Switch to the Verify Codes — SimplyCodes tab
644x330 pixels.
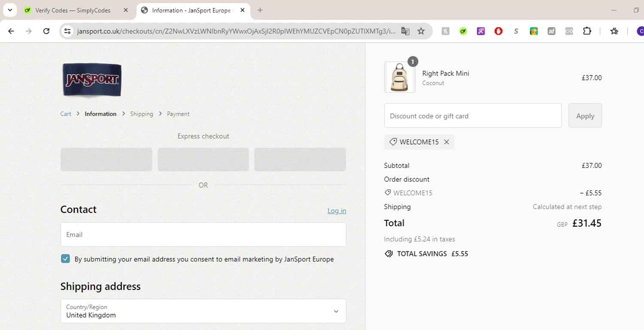point(73,10)
